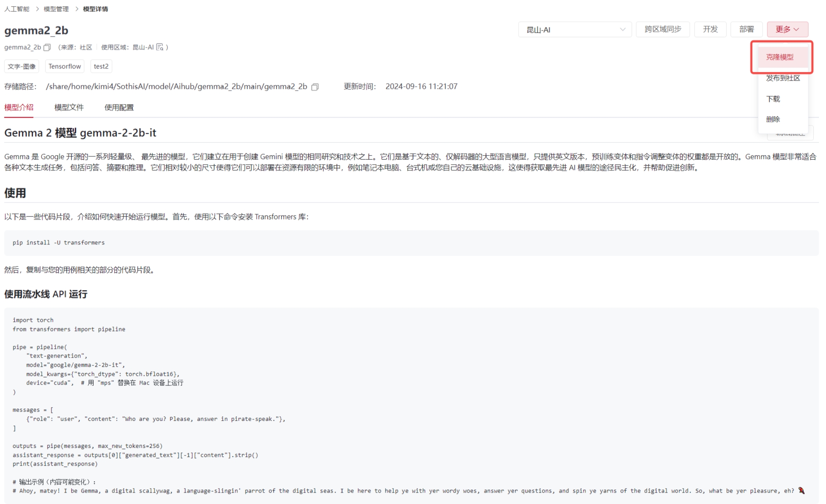
Task: Copy the storage path
Action: tap(315, 87)
